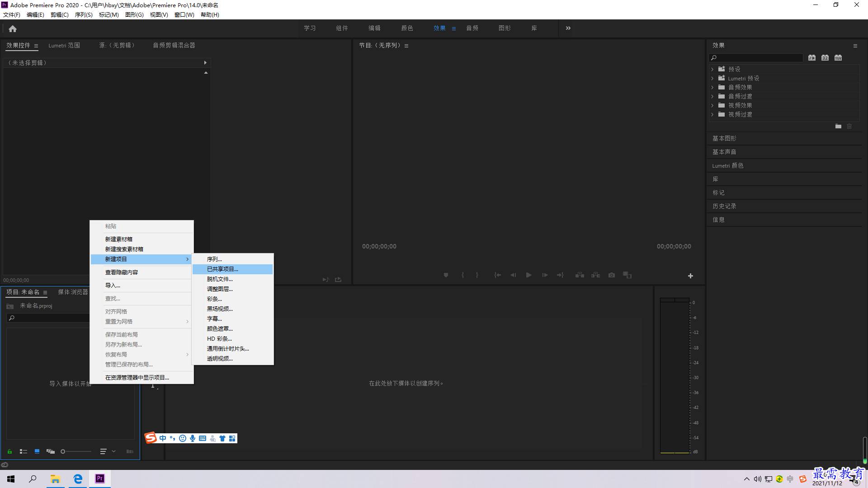Delete custom item with trash icon in Effects panel
The height and width of the screenshot is (488, 868).
(849, 127)
